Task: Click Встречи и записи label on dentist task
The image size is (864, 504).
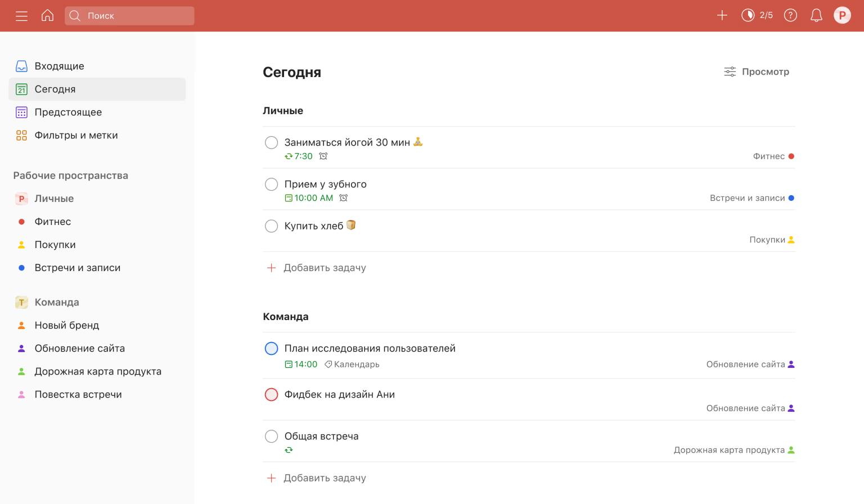Action: [752, 198]
